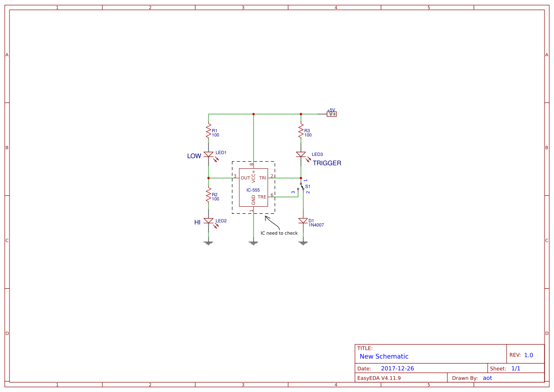Viewport: 554px width, 392px height.
Task: Click the junction dot above R3
Action: pos(300,114)
